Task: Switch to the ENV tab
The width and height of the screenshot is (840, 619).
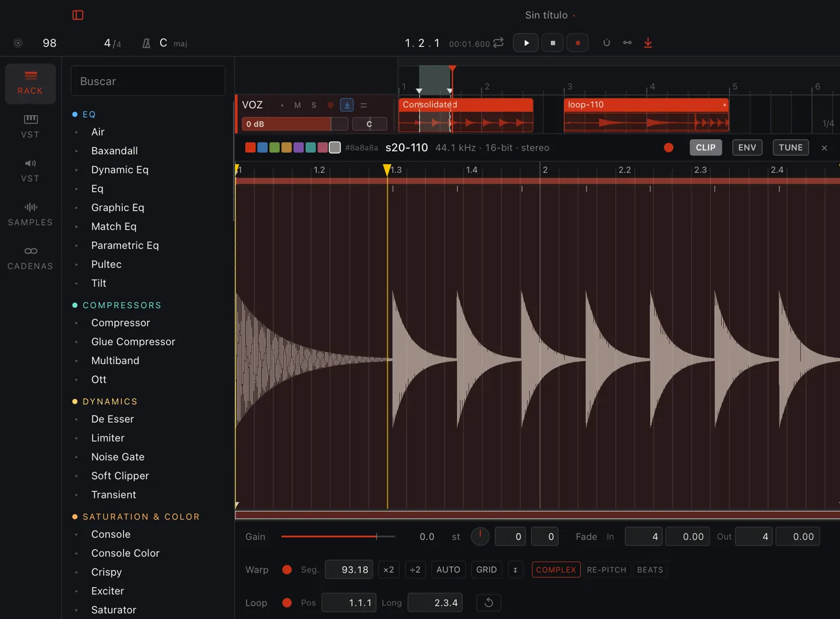Action: (747, 148)
